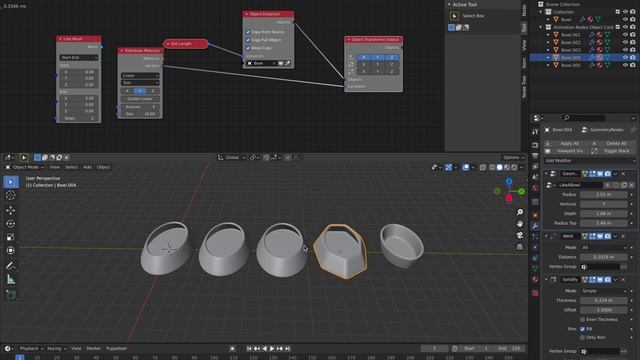Open the timeline Playback menu

point(31,349)
